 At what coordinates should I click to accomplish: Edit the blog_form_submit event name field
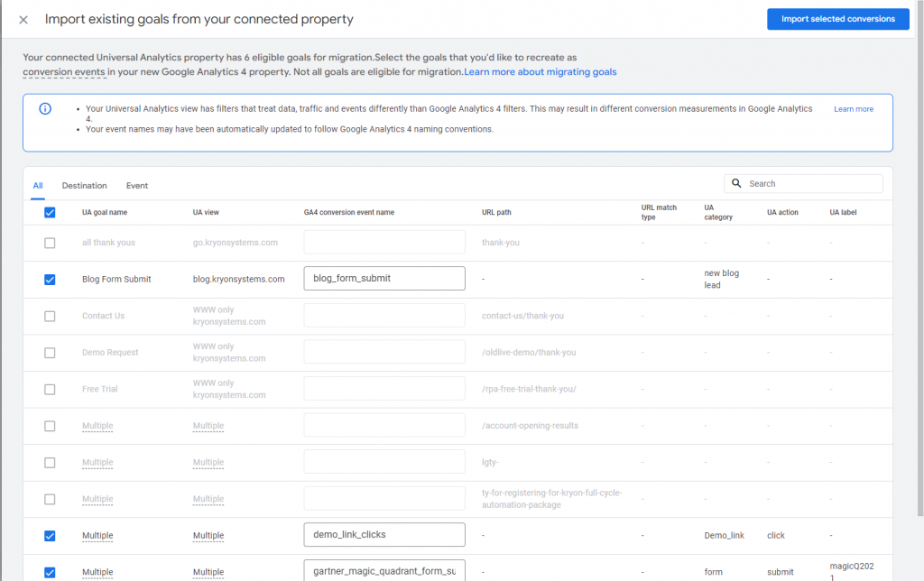pyautogui.click(x=384, y=279)
